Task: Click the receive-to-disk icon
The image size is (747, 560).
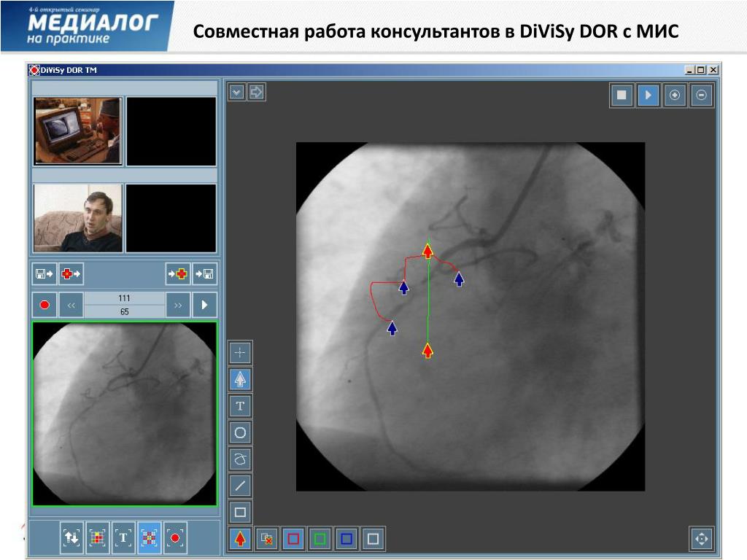Action: [x=204, y=274]
